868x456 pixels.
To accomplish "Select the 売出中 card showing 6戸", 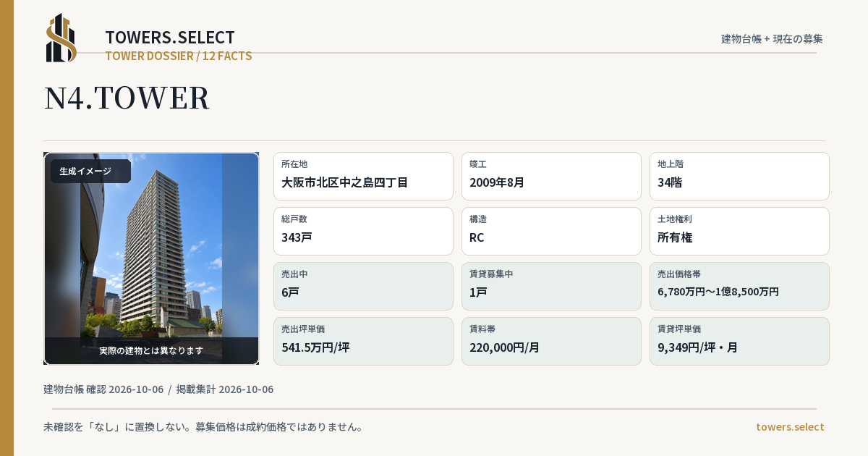I will (363, 286).
